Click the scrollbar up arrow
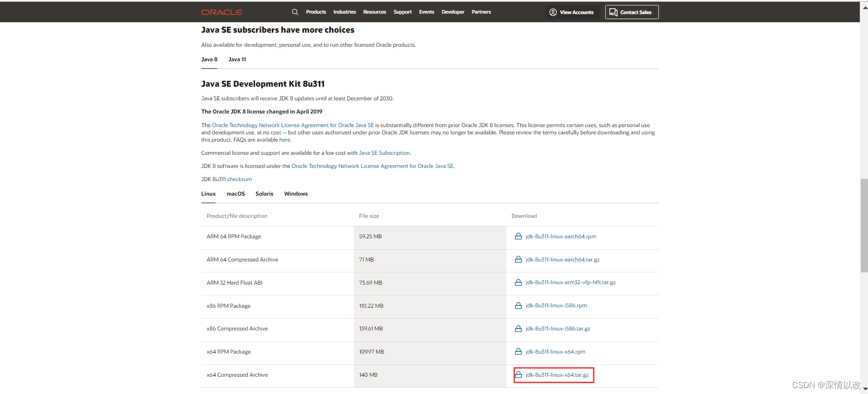Image resolution: width=868 pixels, height=394 pixels. pyautogui.click(x=864, y=7)
